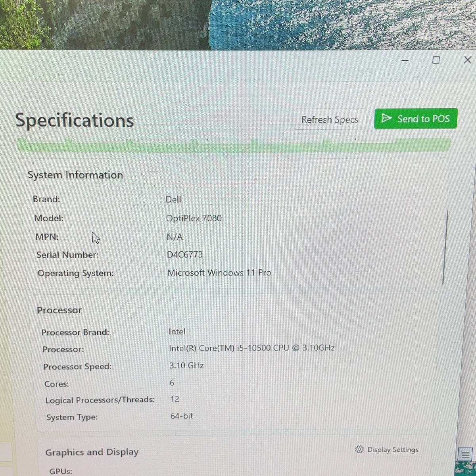The image size is (476, 476).
Task: Click the icon at bottom-right screen corner
Action: click(x=465, y=455)
